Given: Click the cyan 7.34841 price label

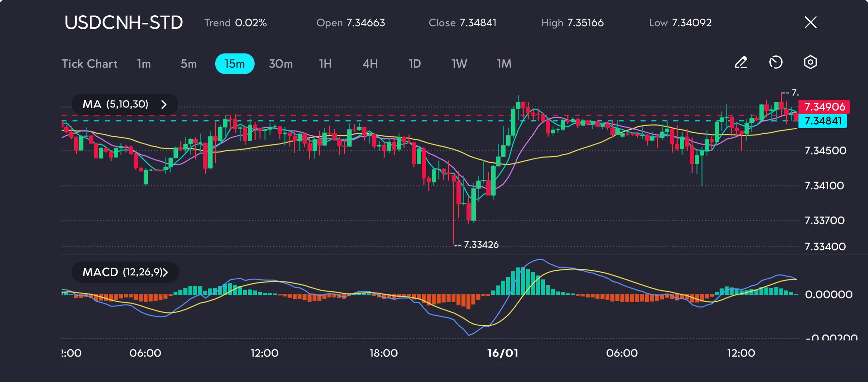Looking at the screenshot, I should 823,121.
